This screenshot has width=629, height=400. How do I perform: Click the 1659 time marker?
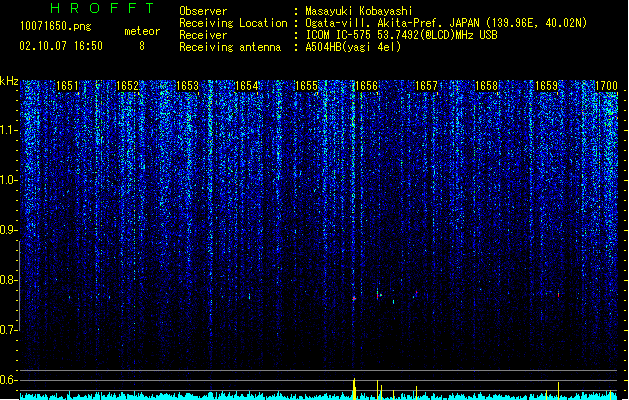coord(546,86)
